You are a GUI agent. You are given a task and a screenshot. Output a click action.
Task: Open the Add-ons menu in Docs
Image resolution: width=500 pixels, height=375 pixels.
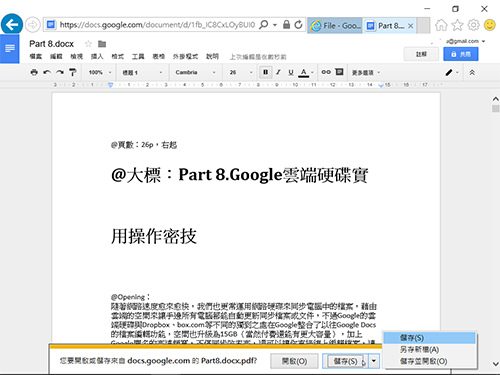point(185,56)
